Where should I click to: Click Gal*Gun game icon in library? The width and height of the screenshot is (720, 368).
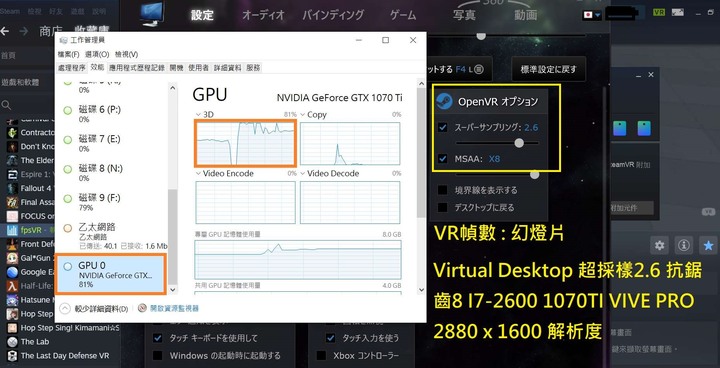[12, 258]
